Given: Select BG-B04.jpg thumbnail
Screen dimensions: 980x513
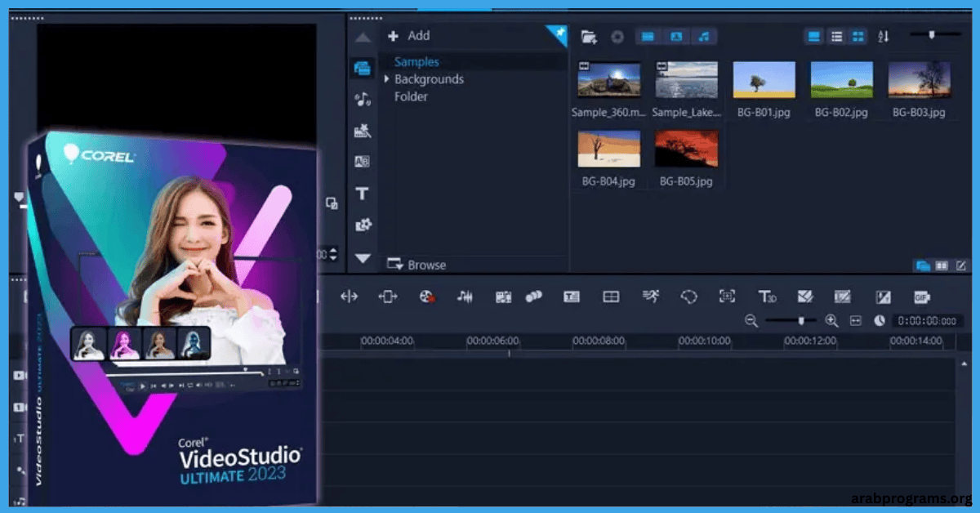Looking at the screenshot, I should [x=609, y=149].
